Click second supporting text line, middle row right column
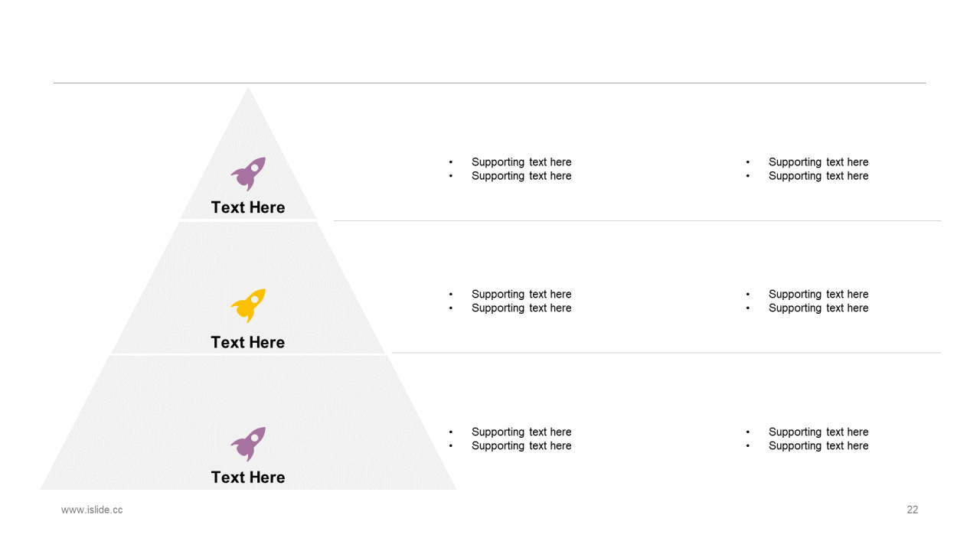980x551 pixels. click(818, 308)
